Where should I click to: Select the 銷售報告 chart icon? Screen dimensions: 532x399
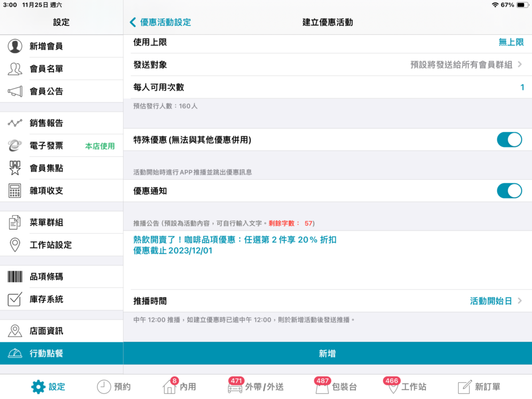(15, 123)
